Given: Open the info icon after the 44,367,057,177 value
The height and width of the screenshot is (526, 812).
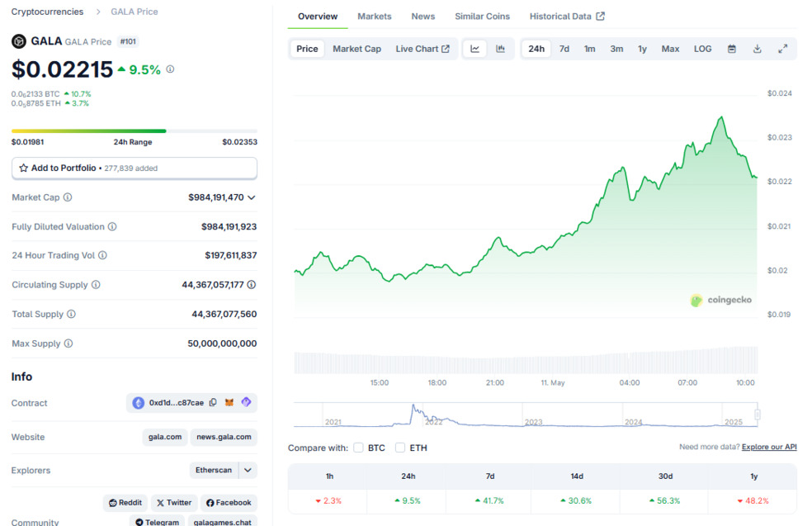Looking at the screenshot, I should tap(251, 285).
